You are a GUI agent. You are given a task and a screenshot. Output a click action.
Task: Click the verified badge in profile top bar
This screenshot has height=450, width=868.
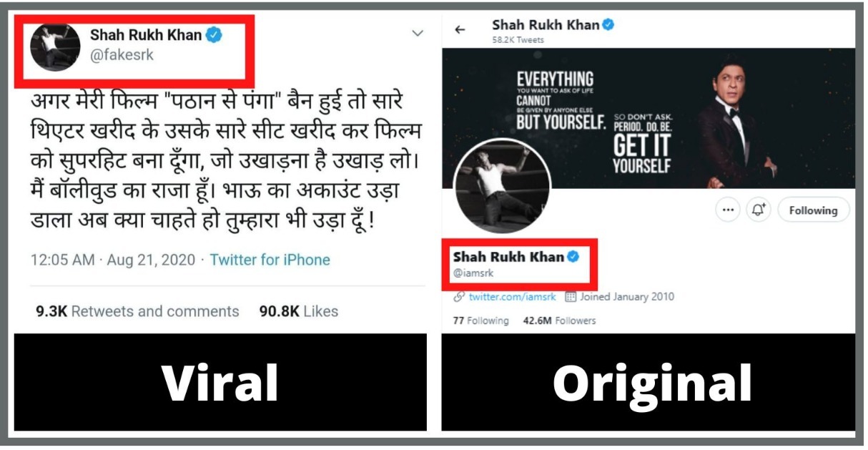[x=608, y=25]
